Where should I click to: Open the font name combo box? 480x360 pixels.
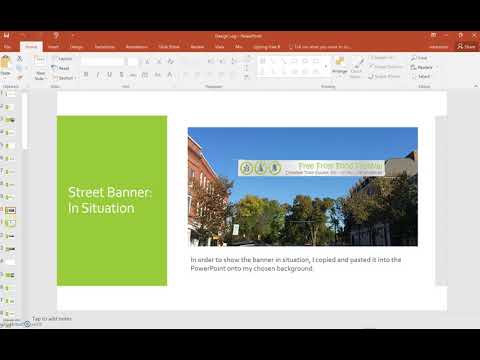tap(103, 61)
